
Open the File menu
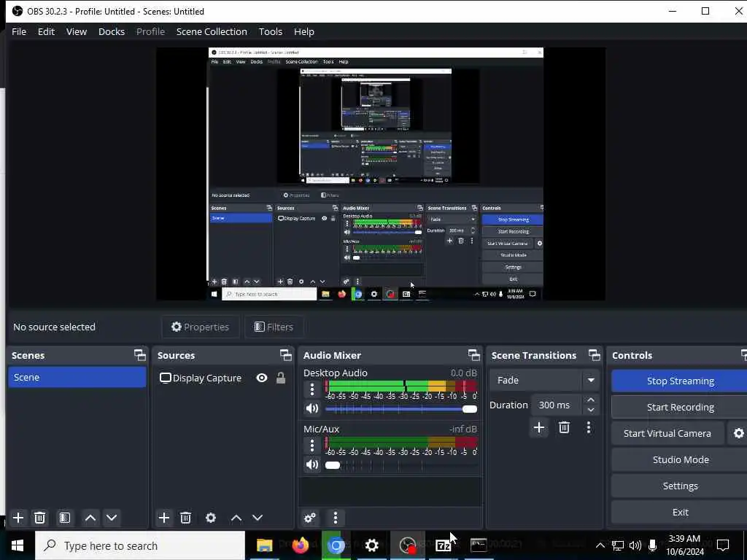click(x=19, y=31)
